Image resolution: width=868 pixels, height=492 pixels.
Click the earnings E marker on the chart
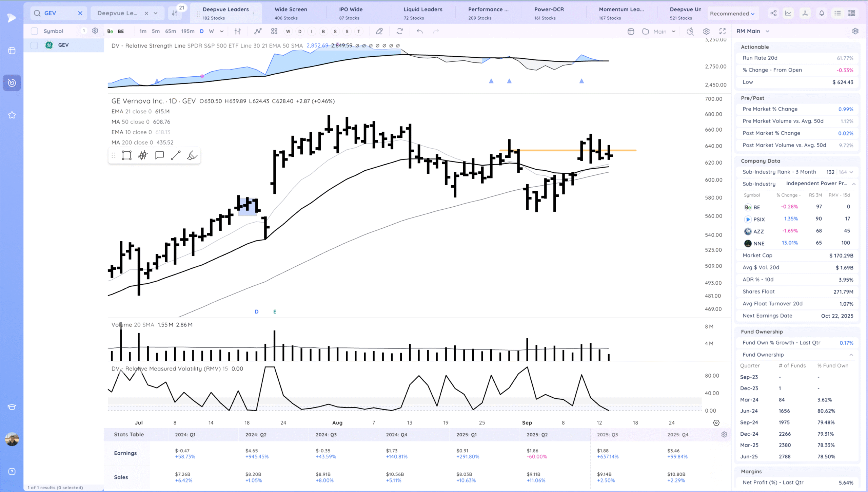[x=275, y=311]
